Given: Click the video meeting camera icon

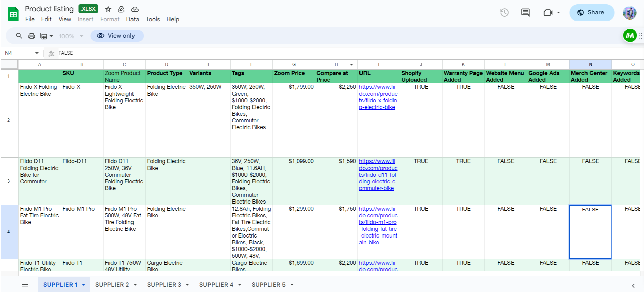Looking at the screenshot, I should pos(548,13).
